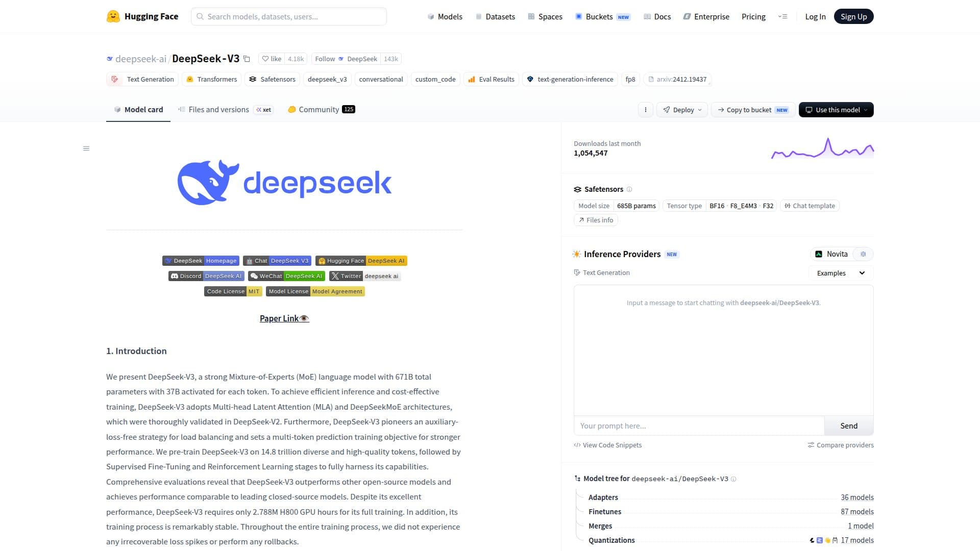The image size is (980, 551).
Task: Open extra navigation menu icon next to Pricing
Action: (x=782, y=16)
